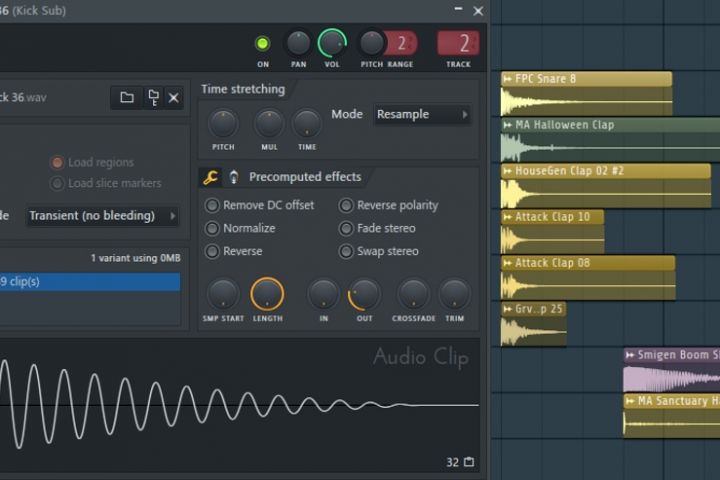720x480 pixels.
Task: Open MA Sanctuary clip menu icon
Action: click(630, 401)
